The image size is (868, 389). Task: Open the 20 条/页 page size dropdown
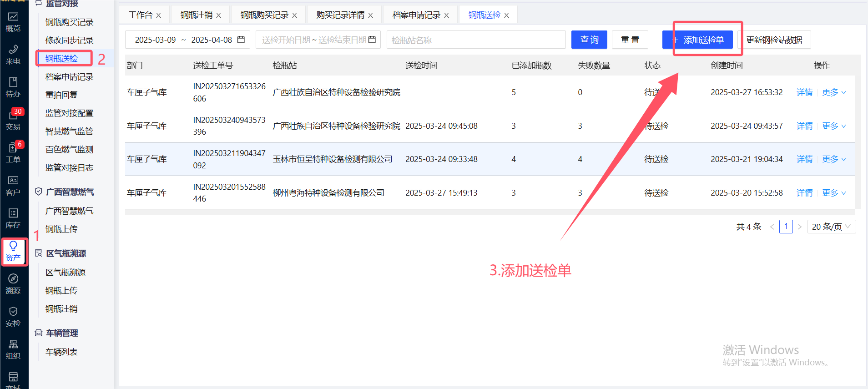831,227
